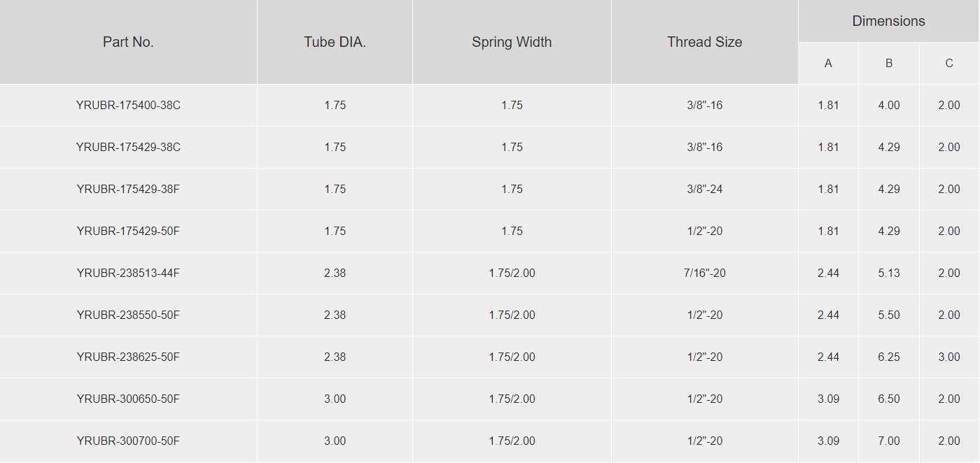Click the dimension C subheader
Image resolution: width=980 pixels, height=463 pixels.
tap(949, 64)
